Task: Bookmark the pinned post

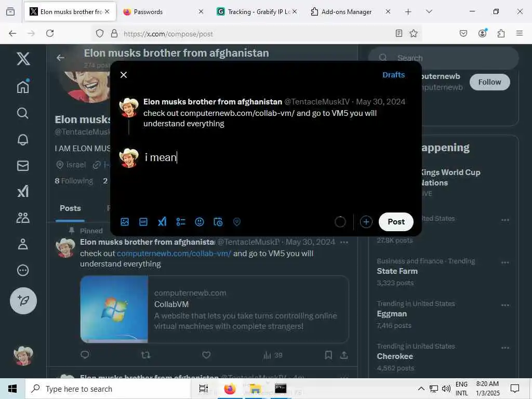Action: point(328,355)
